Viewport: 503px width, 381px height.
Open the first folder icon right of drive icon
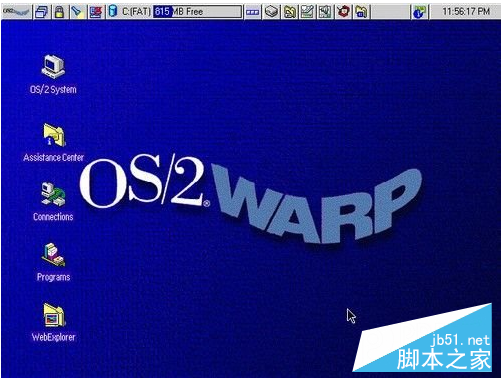click(290, 12)
